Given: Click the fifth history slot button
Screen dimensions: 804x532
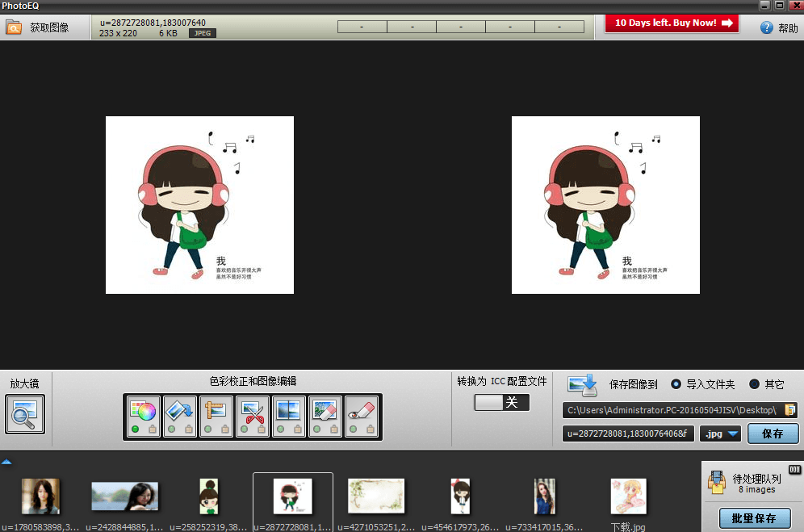Looking at the screenshot, I should point(559,27).
